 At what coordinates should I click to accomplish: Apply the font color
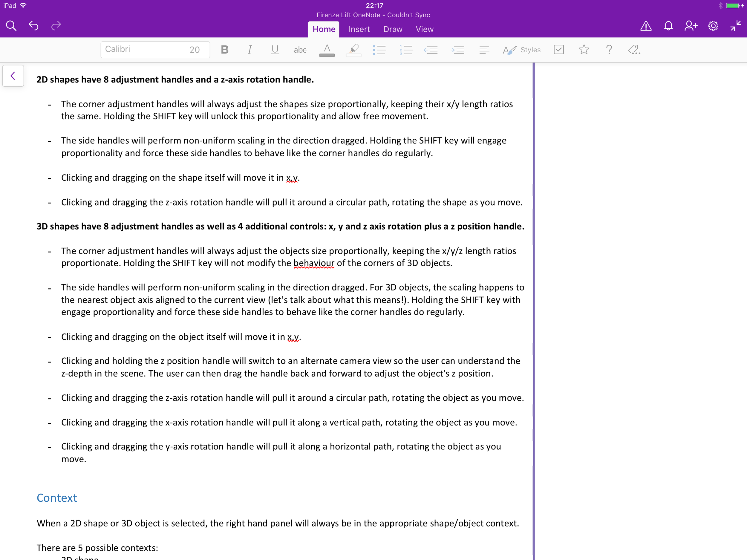pos(327,50)
